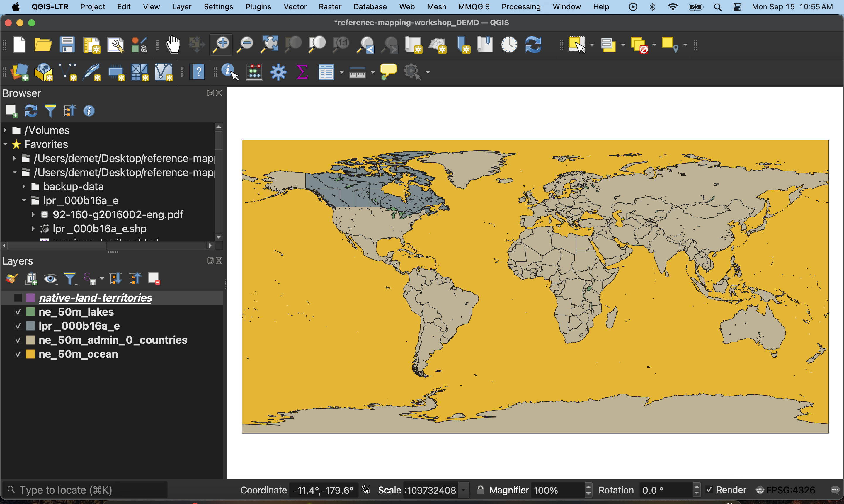Hide the ne_50m_lakes layer
Image resolution: width=844 pixels, height=504 pixels.
point(18,312)
